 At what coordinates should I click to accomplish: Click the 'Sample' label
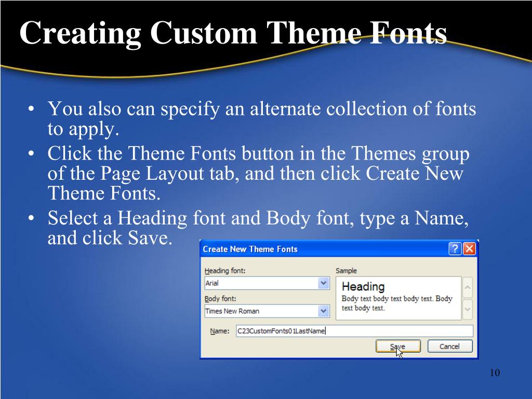click(x=346, y=271)
